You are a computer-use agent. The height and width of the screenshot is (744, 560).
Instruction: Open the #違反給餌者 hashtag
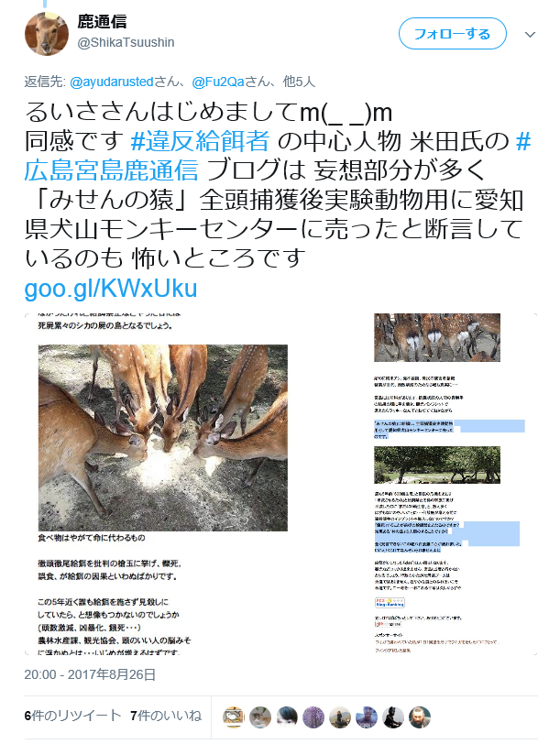201,141
